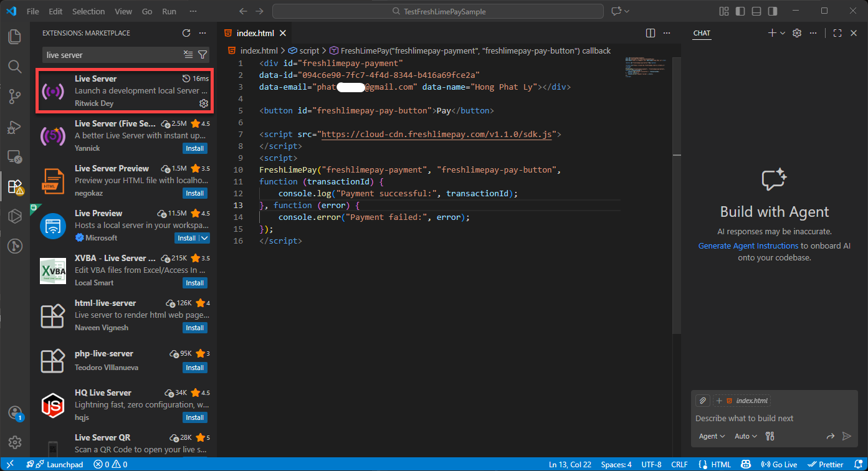Screen dimensions: 868x471
Task: Split the editor to the right
Action: [651, 33]
